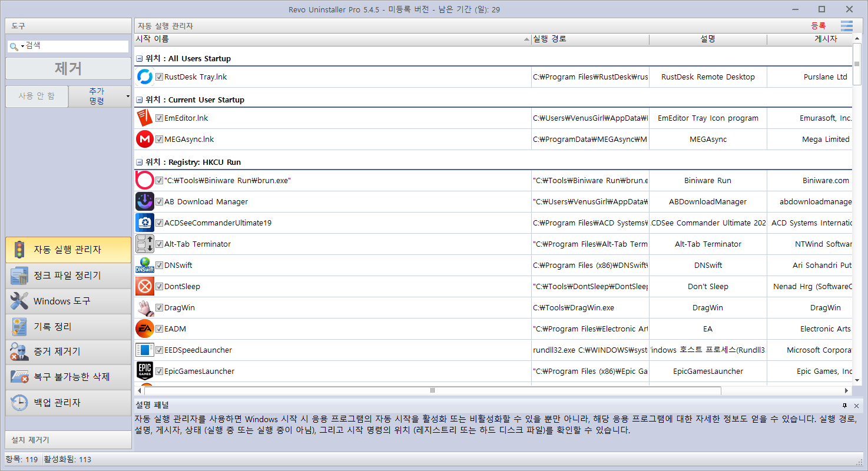The image size is (868, 471).
Task: Uncheck the EmEditor.lnk checkbox
Action: coord(159,118)
